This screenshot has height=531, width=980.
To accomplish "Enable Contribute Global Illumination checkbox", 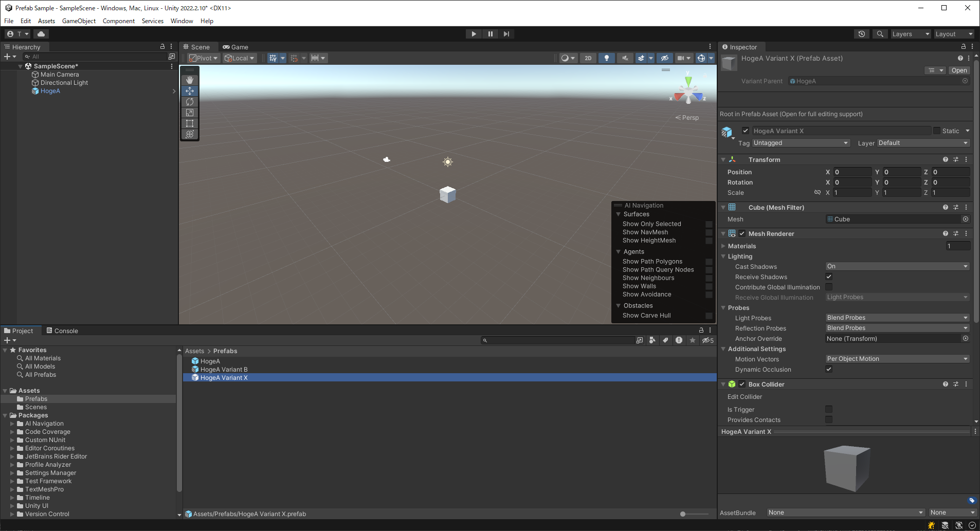I will pyautogui.click(x=829, y=287).
